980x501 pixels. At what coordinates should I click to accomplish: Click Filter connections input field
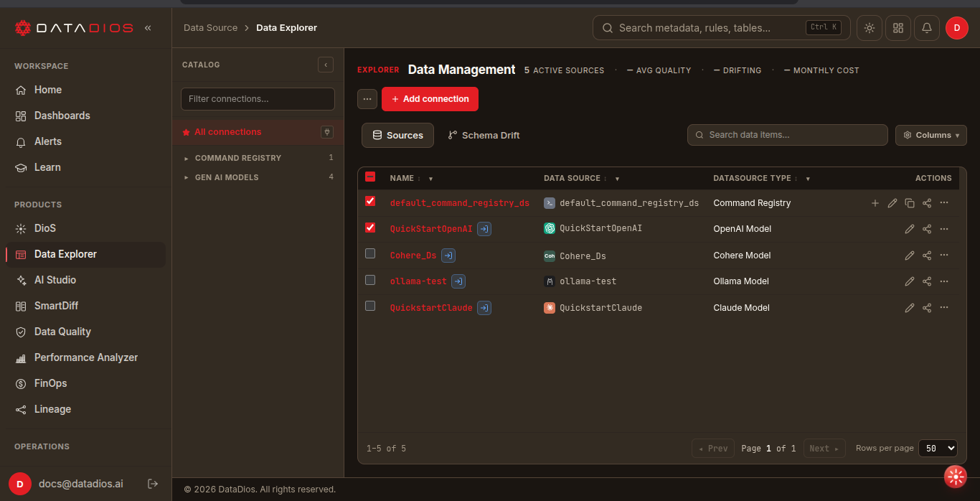click(258, 99)
